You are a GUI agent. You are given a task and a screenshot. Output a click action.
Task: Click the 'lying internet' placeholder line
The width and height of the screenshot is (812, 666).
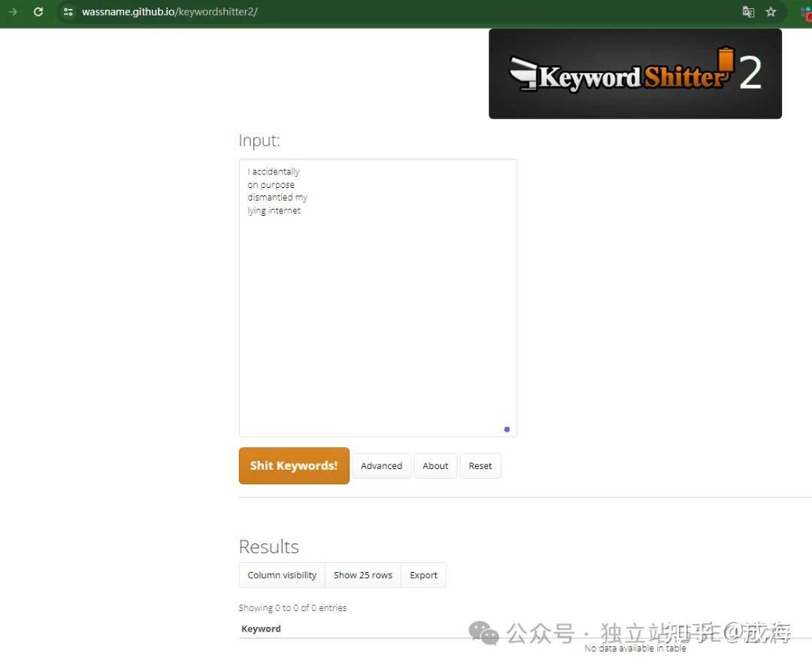coord(274,210)
